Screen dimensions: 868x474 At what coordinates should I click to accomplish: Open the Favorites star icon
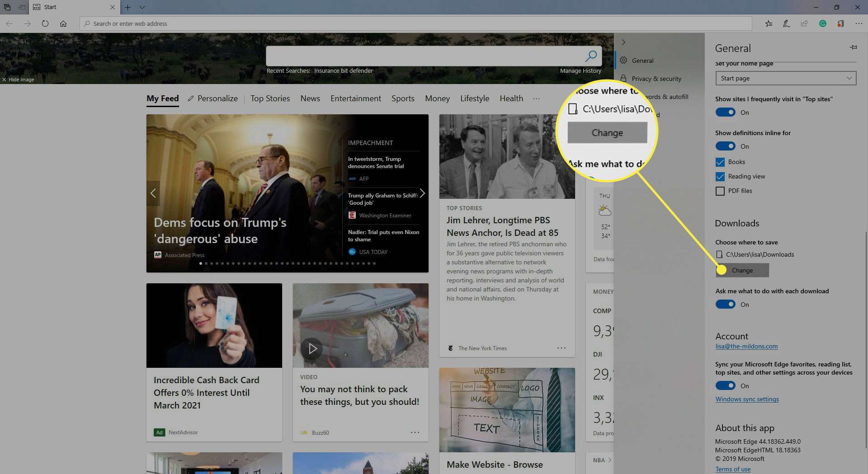pyautogui.click(x=769, y=23)
